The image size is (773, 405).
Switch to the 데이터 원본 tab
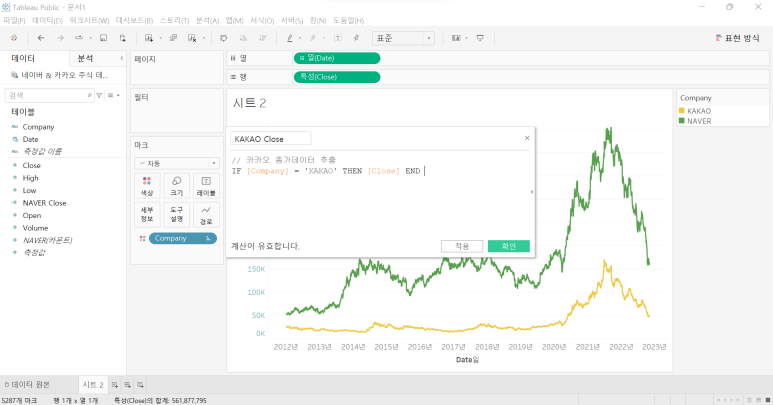click(x=27, y=384)
